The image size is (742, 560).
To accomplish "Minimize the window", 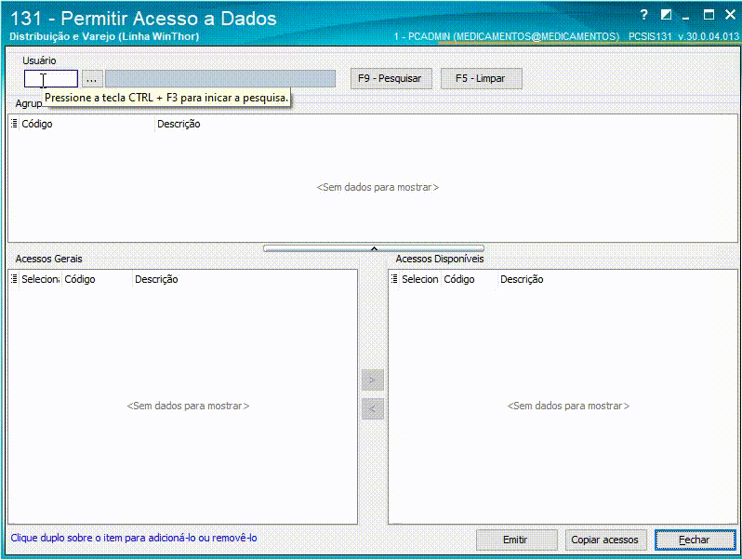I will click(x=686, y=16).
